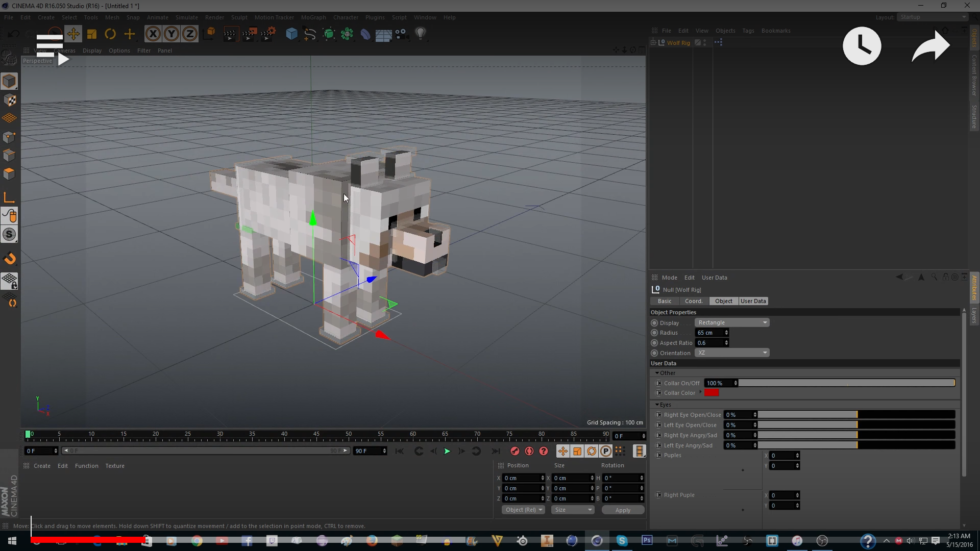Add a Camera object
Image resolution: width=980 pixels, height=551 pixels.
click(401, 34)
